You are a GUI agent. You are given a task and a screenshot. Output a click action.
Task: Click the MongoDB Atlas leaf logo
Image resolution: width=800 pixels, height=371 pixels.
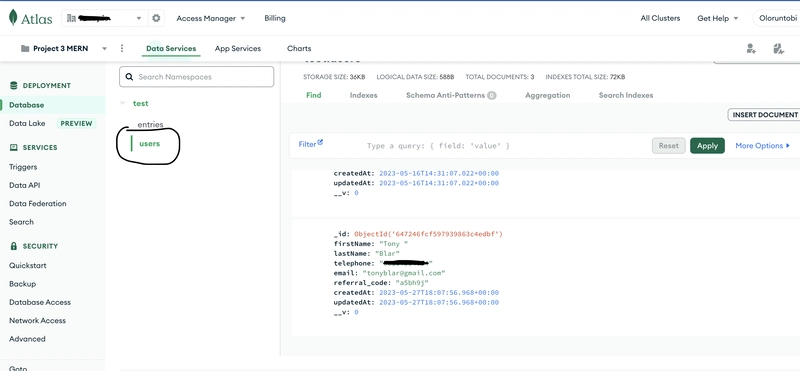[x=13, y=18]
